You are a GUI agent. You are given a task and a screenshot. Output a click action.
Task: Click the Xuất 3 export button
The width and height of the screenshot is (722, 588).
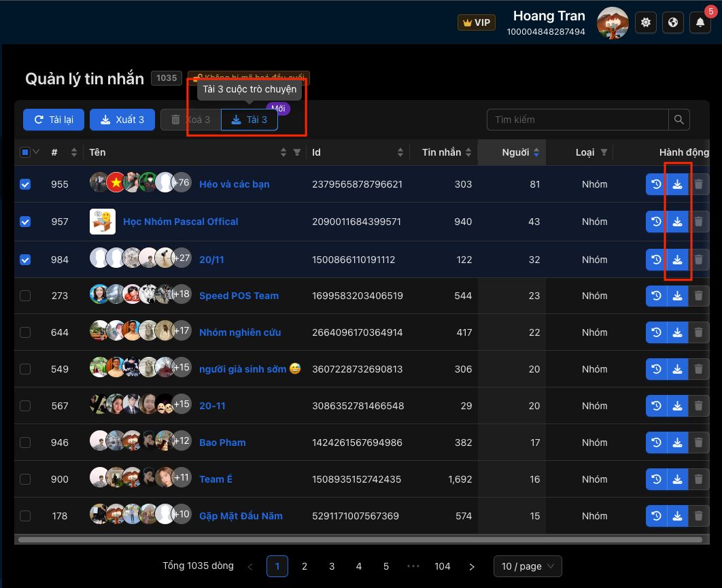point(122,120)
